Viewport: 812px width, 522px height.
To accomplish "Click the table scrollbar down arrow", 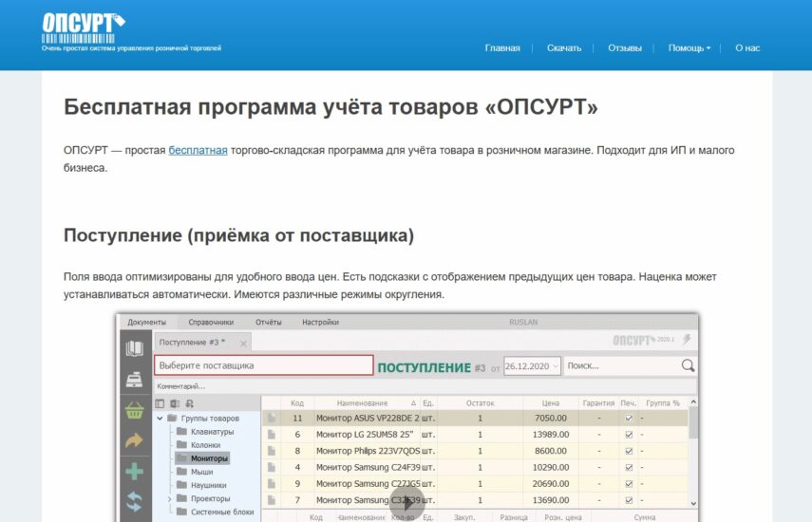I will (693, 503).
